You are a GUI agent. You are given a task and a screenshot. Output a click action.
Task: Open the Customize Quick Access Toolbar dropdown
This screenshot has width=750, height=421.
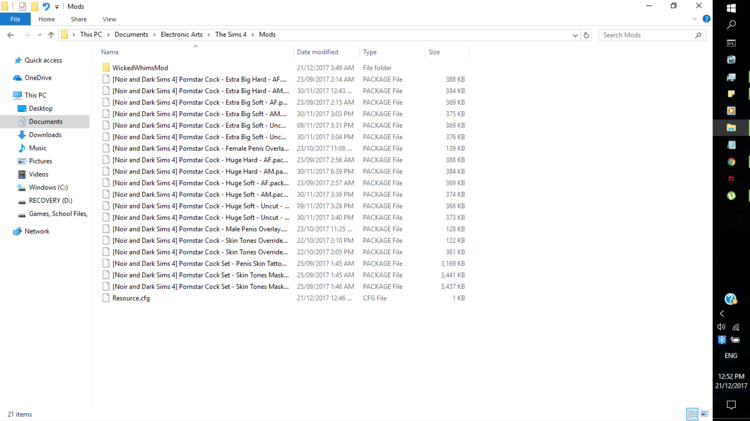[x=56, y=7]
